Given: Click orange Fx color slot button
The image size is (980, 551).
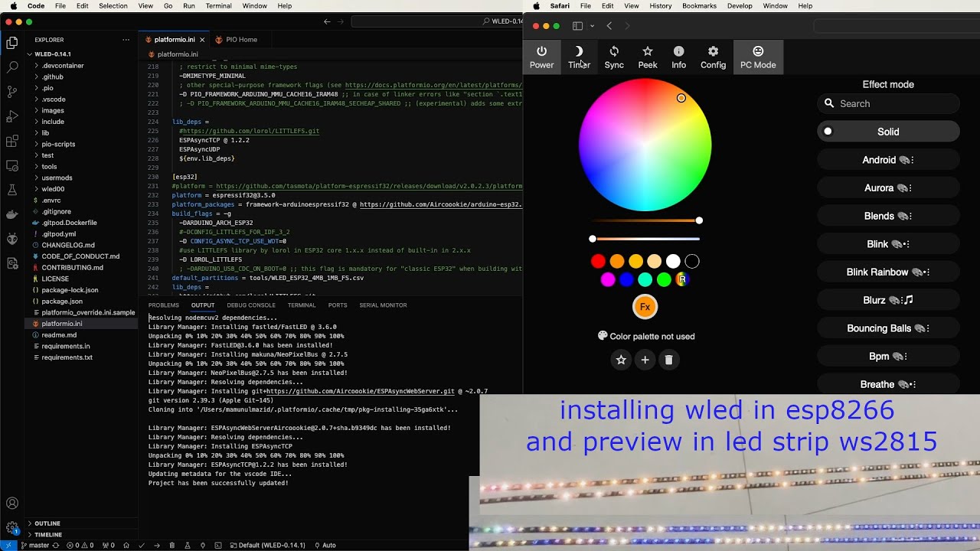Looking at the screenshot, I should pyautogui.click(x=645, y=307).
